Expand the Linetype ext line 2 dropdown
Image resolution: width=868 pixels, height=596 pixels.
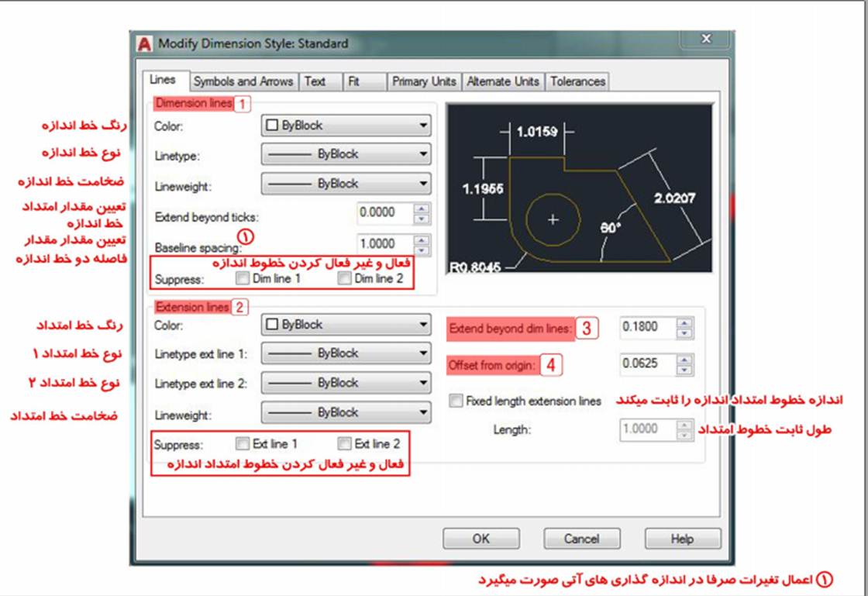click(x=346, y=383)
